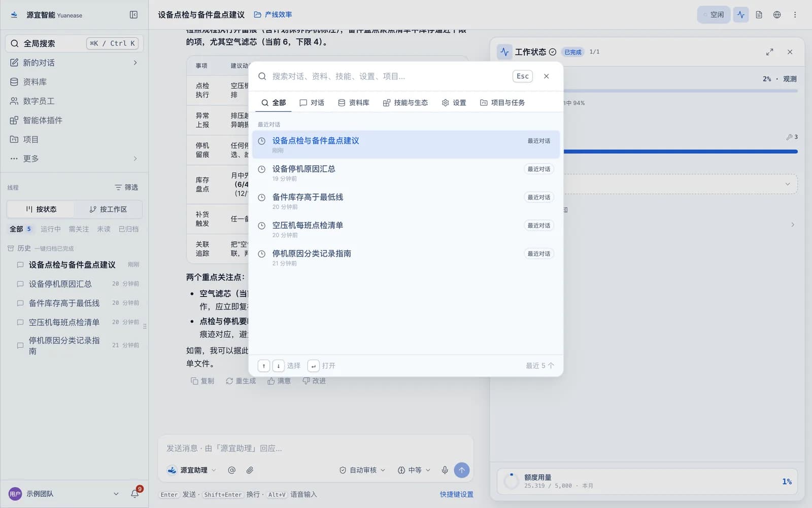Image resolution: width=812 pixels, height=508 pixels.
Task: Open 资料库 in the sidebar
Action: [x=74, y=82]
